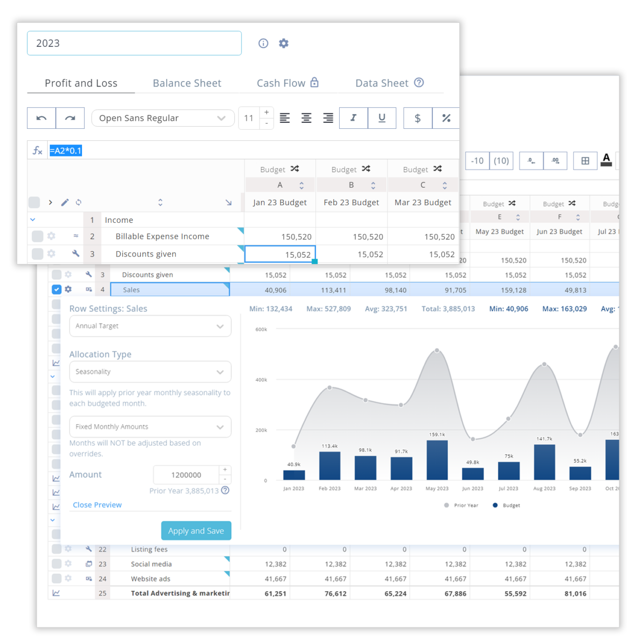
Task: Open the Open Sans Regular font dropdown
Action: tap(163, 118)
